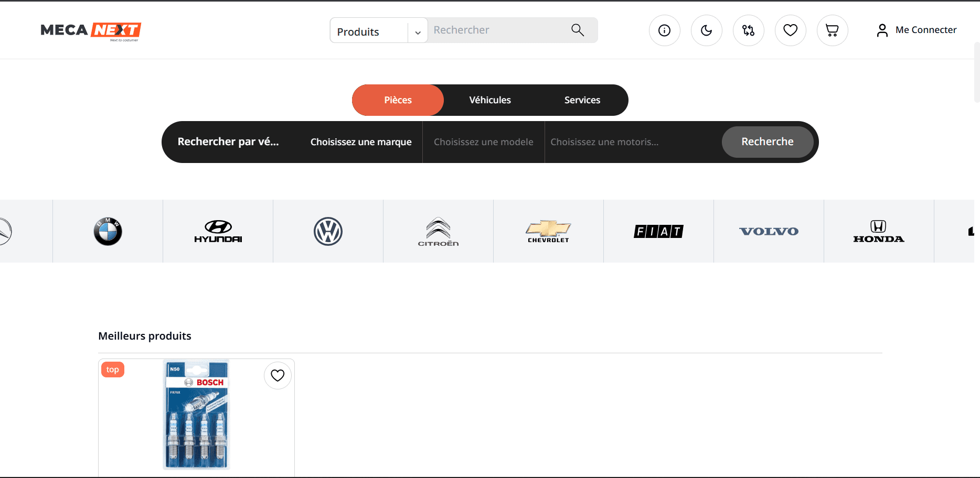Select the Volvo brand logo
The image size is (980, 478).
click(x=769, y=231)
